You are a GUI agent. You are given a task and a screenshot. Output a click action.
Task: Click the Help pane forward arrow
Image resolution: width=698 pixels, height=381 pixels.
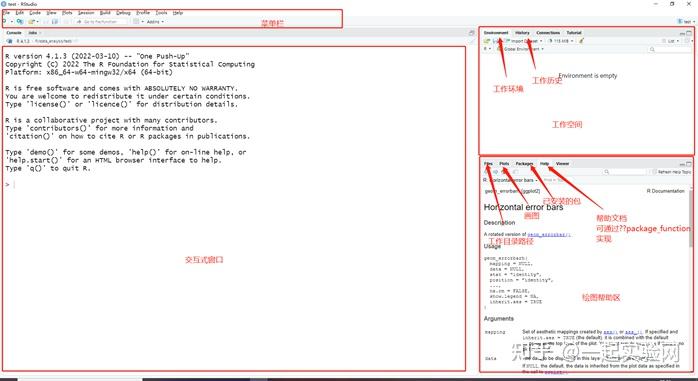495,172
